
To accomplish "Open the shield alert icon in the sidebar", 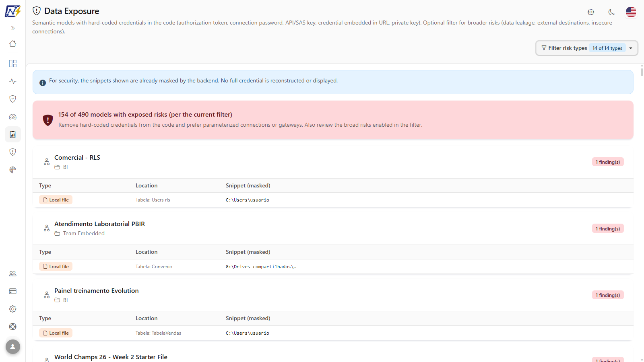I will 13,152.
